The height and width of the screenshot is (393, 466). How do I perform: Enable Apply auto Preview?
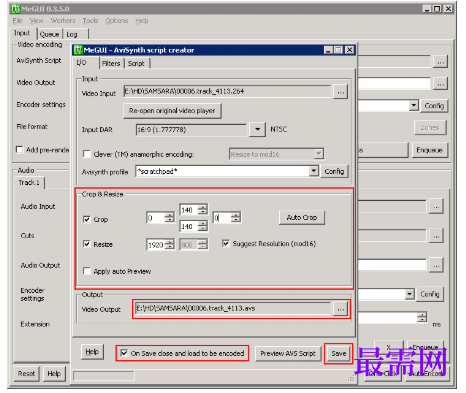click(x=87, y=271)
